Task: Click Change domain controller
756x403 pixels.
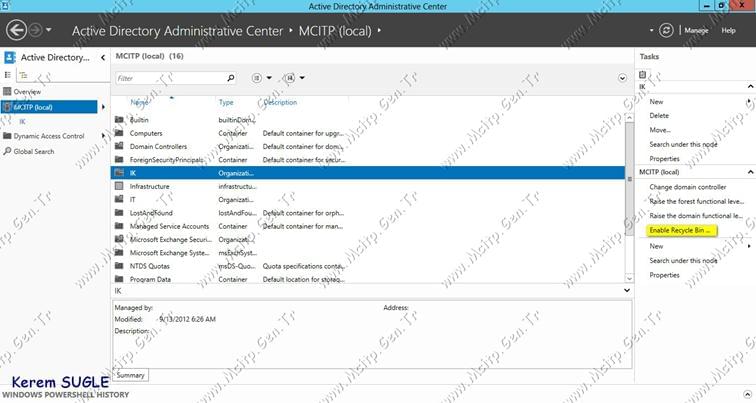Action: (x=688, y=187)
